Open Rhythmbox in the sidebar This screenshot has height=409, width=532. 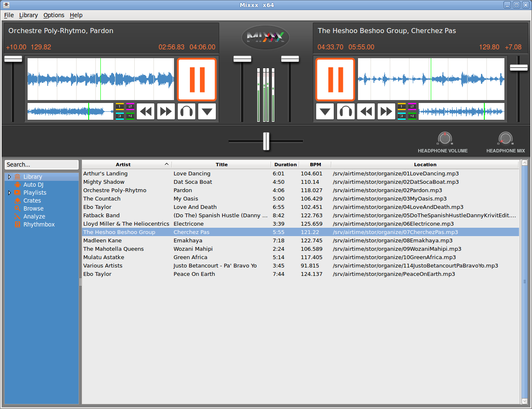click(x=39, y=224)
